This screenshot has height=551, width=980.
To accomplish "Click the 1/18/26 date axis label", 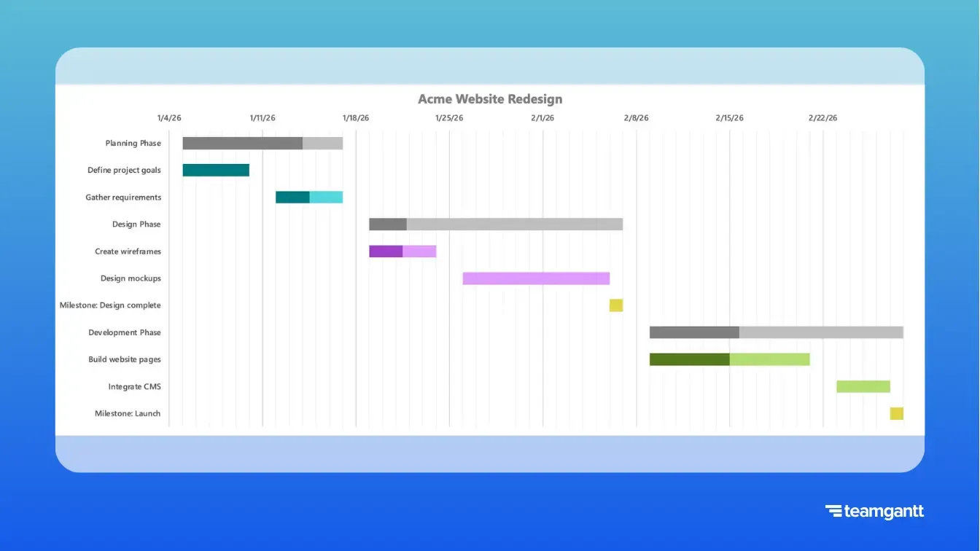I will coord(356,118).
